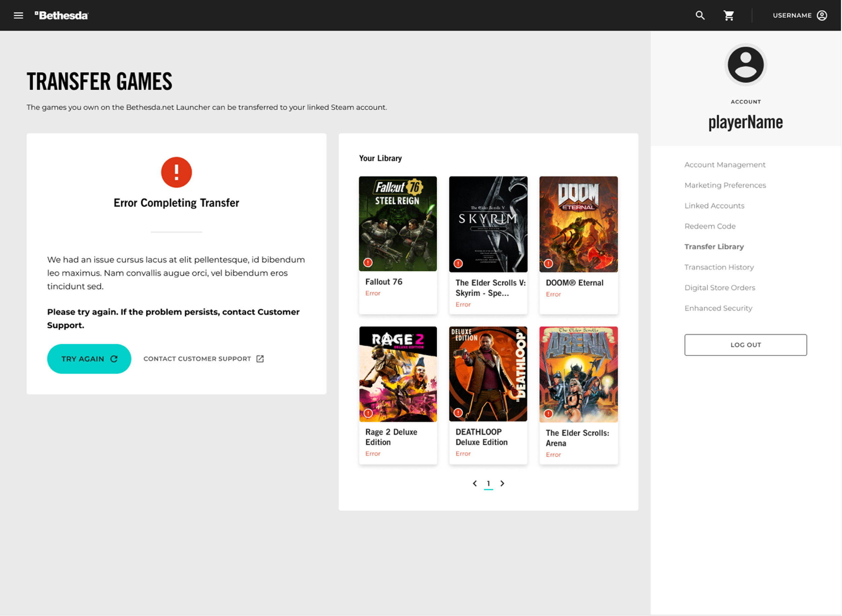842x616 pixels.
Task: Click the Bethesda logo
Action: coord(62,15)
